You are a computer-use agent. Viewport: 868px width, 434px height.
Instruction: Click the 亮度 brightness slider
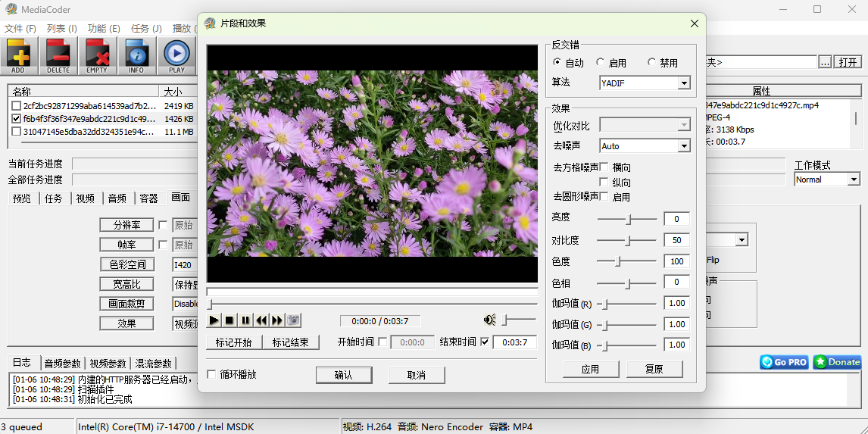628,220
